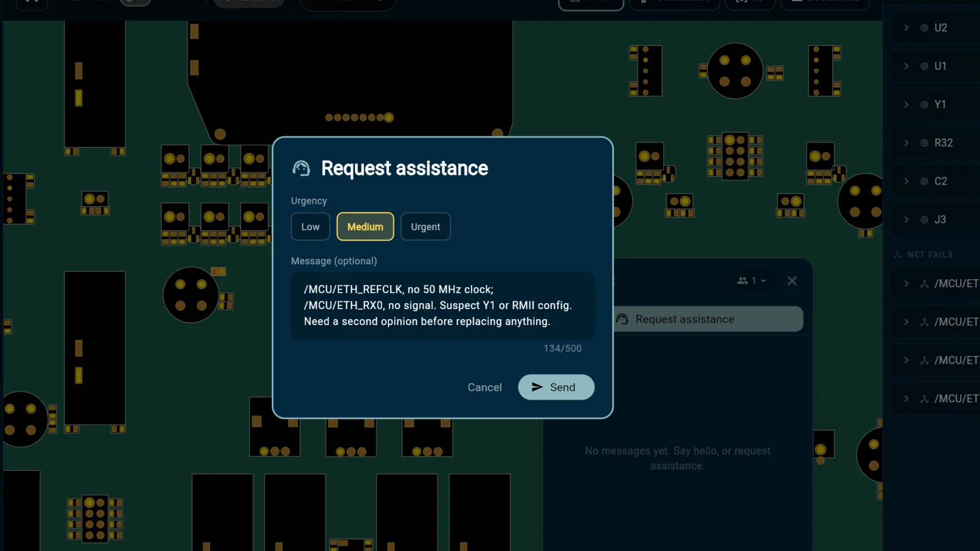
Task: Select Medium urgency option
Action: [x=365, y=227]
